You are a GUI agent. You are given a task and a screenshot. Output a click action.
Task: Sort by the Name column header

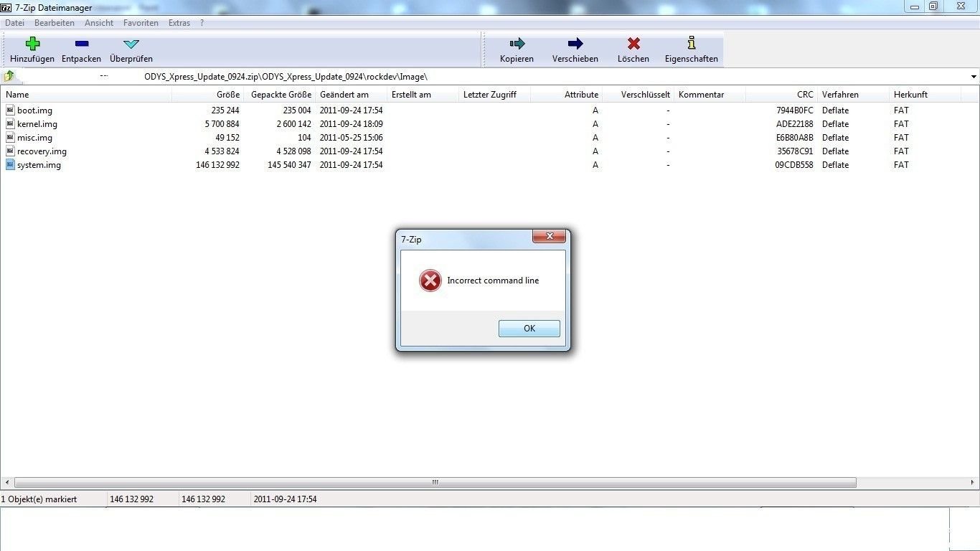click(86, 95)
